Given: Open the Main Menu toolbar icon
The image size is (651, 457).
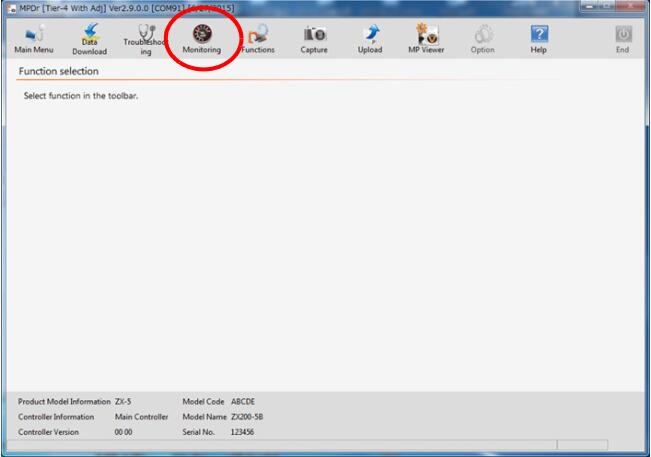Looking at the screenshot, I should coord(34,38).
